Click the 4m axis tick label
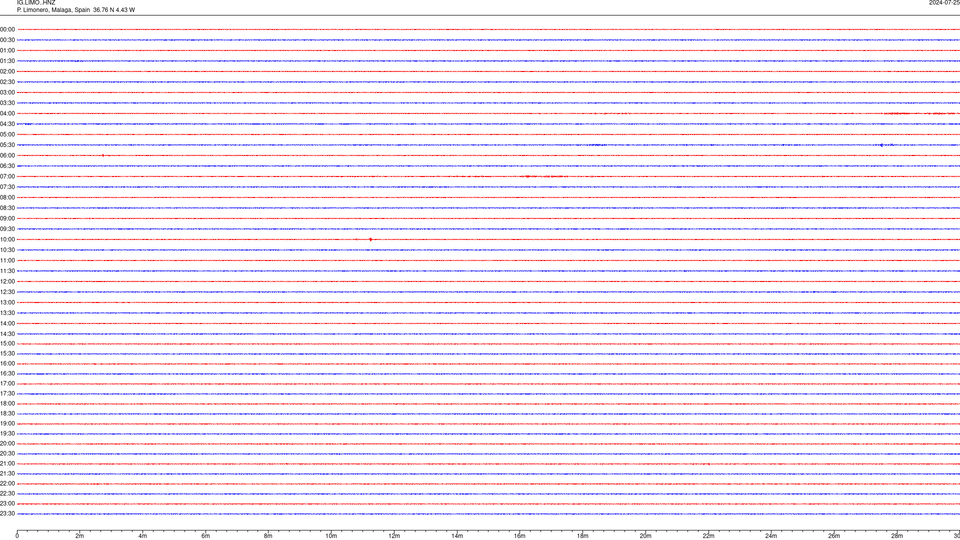960x540 pixels. (143, 536)
